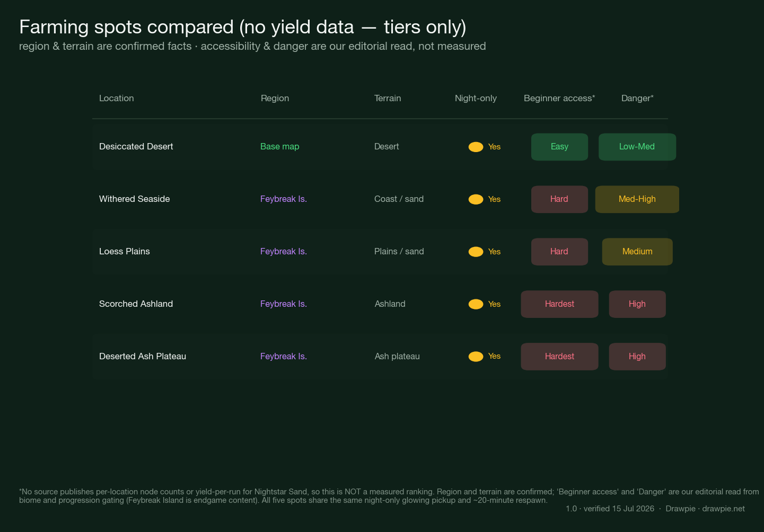This screenshot has width=764, height=532.
Task: Click the Beginner access* column header
Action: 559,98
